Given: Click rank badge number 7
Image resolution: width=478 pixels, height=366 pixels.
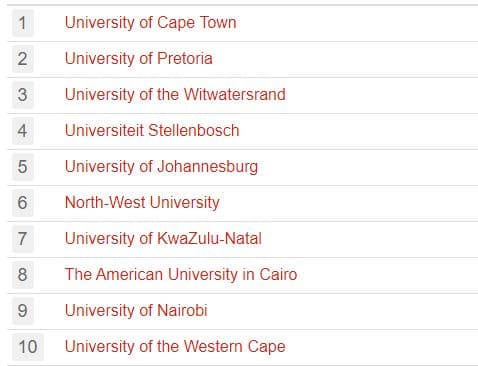Looking at the screenshot, I should coord(23,239).
